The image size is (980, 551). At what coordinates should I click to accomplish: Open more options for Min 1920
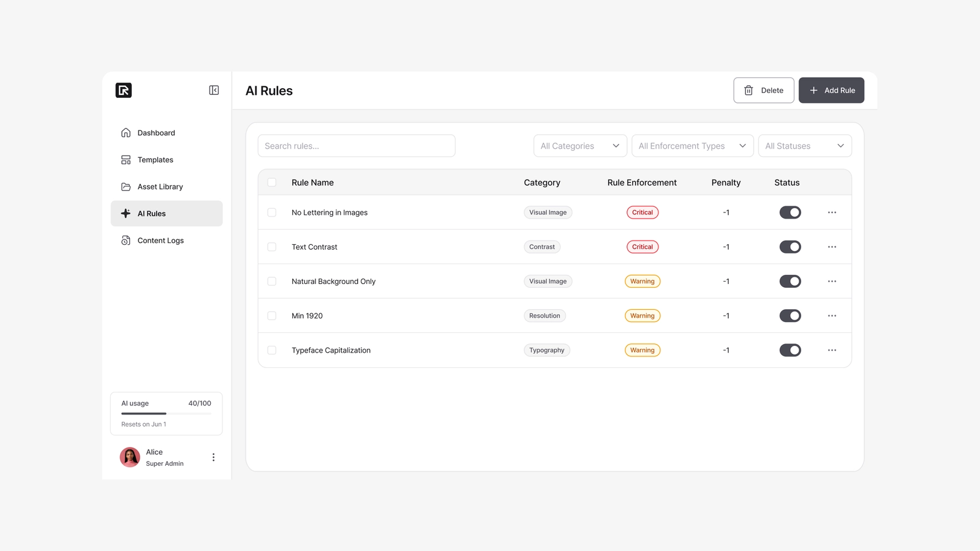(832, 316)
